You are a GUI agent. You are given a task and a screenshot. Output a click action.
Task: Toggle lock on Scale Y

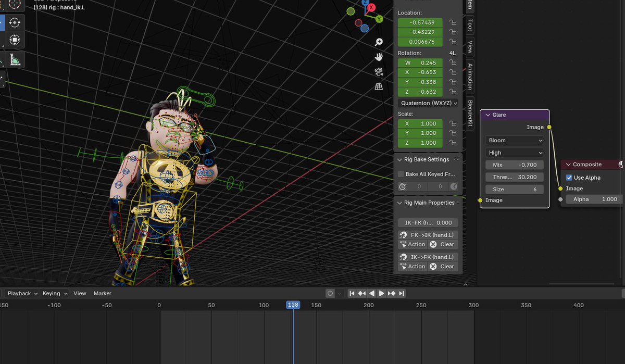453,133
